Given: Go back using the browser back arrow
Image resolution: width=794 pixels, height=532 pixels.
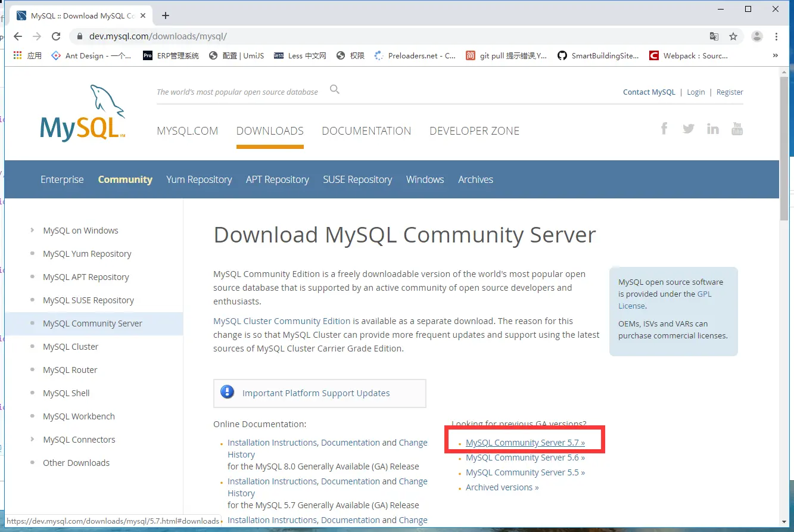Looking at the screenshot, I should (18, 36).
